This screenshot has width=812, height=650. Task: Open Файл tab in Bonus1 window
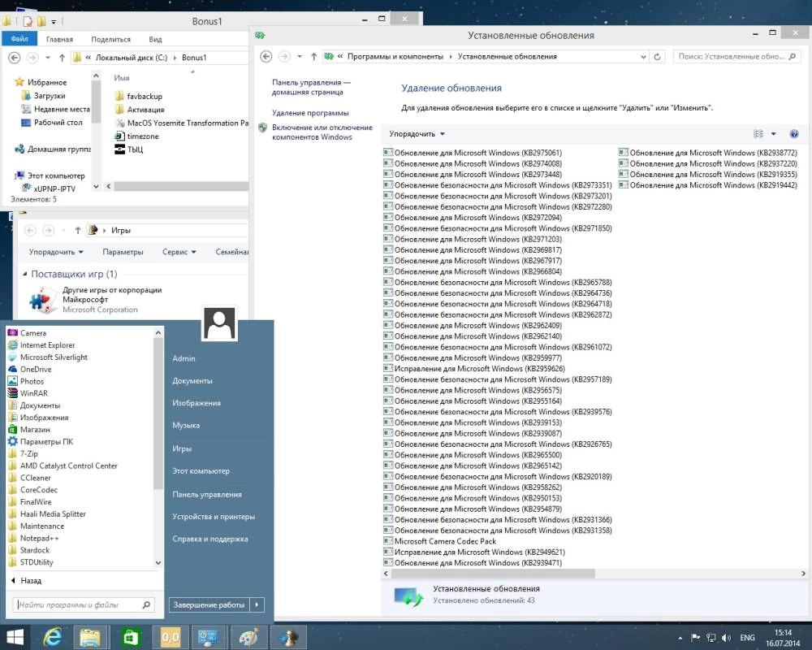coord(19,39)
